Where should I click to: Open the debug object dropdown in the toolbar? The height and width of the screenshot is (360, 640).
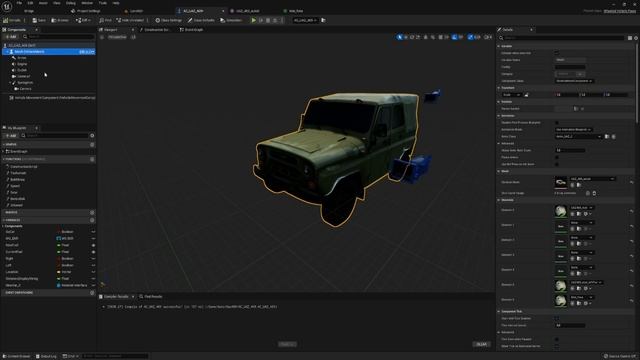click(x=305, y=20)
